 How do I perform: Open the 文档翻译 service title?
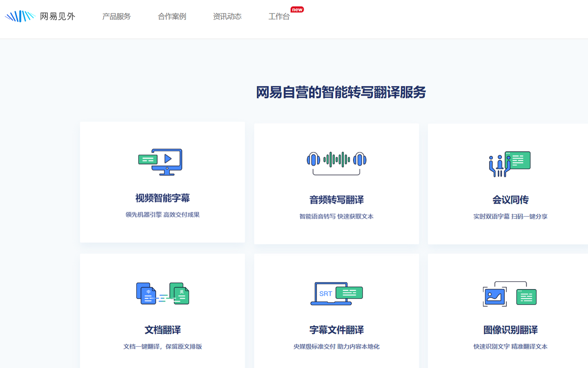coord(163,330)
